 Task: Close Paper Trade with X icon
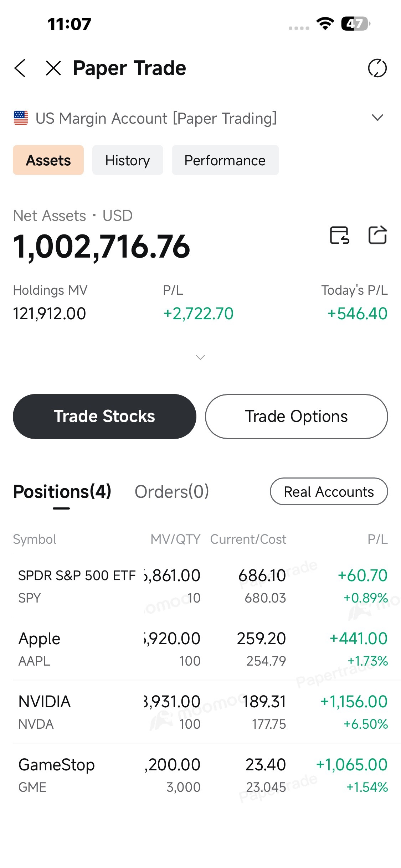click(53, 68)
